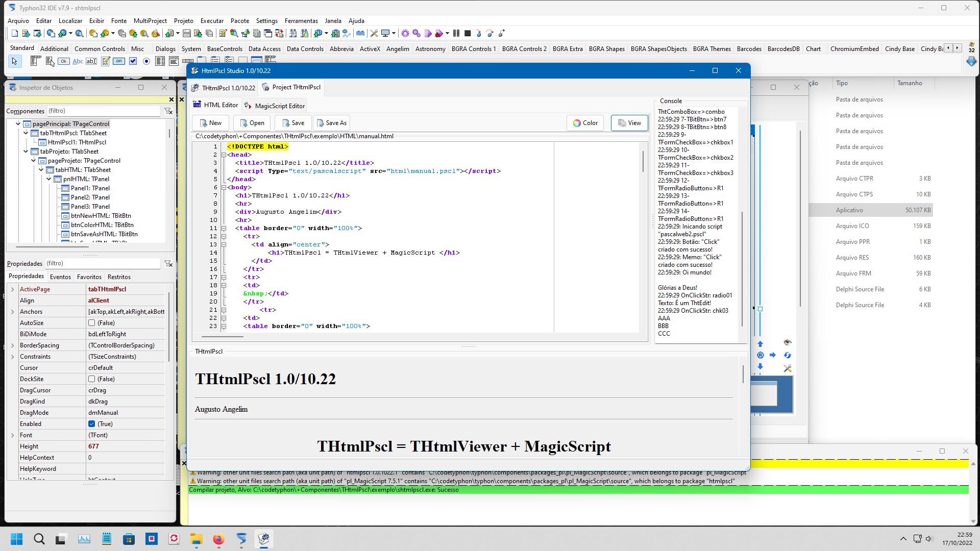980x551 pixels.
Task: Open the Projeto menu
Action: (x=184, y=21)
